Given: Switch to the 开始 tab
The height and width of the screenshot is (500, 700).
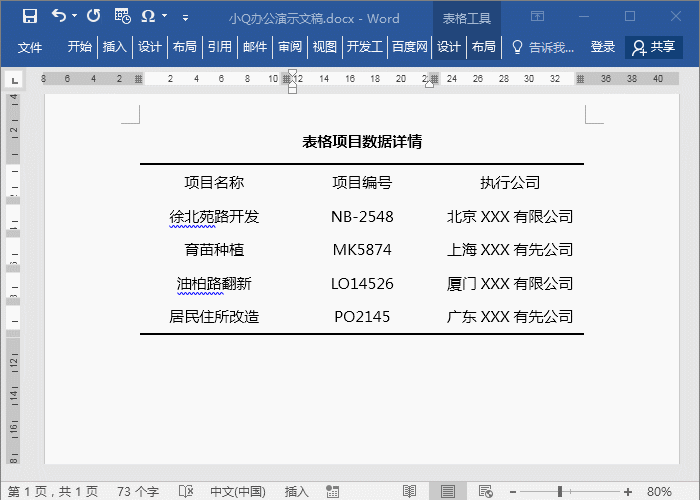Looking at the screenshot, I should pos(79,47).
